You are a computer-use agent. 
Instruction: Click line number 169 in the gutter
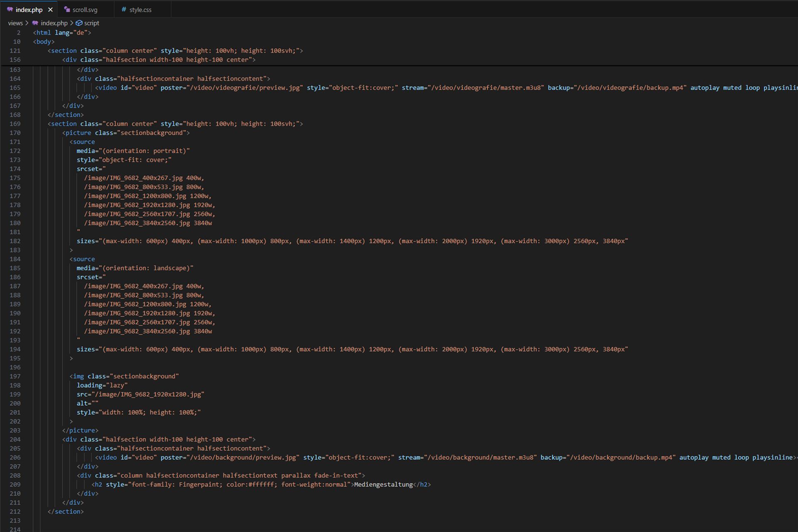[15, 124]
